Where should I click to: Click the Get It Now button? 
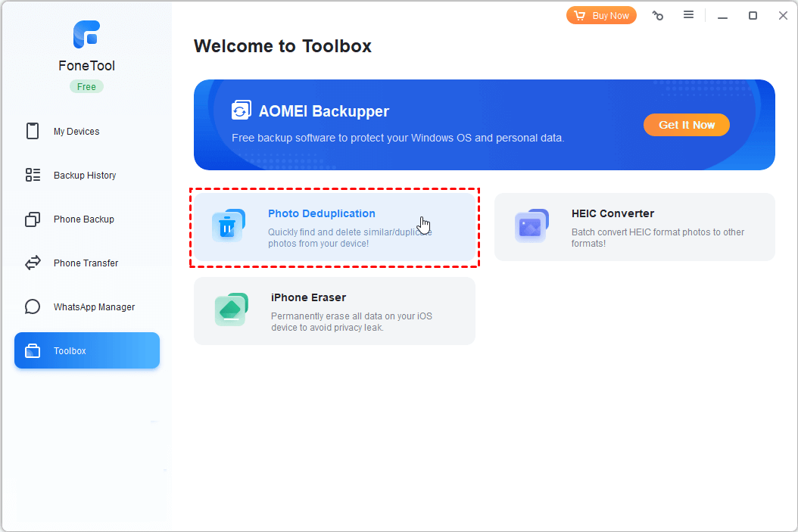tap(686, 125)
